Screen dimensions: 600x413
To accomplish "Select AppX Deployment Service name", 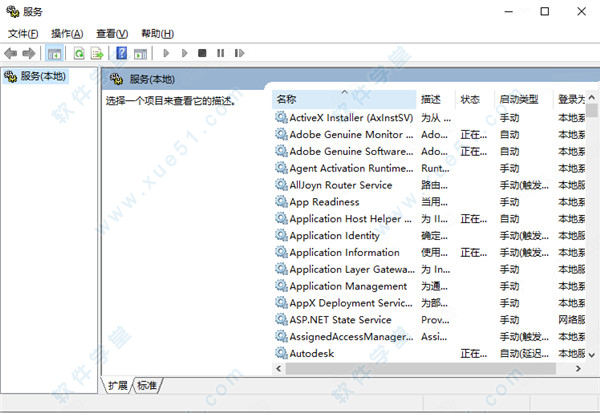I will point(351,303).
